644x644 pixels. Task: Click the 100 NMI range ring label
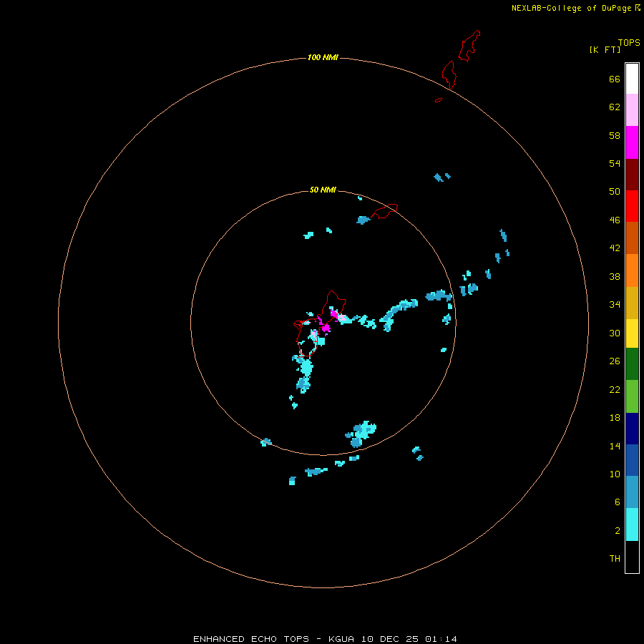323,57
